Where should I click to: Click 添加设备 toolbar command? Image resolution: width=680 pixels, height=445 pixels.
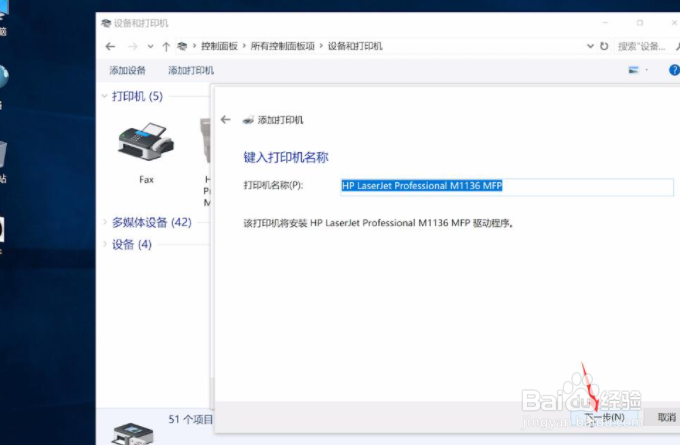(x=127, y=70)
